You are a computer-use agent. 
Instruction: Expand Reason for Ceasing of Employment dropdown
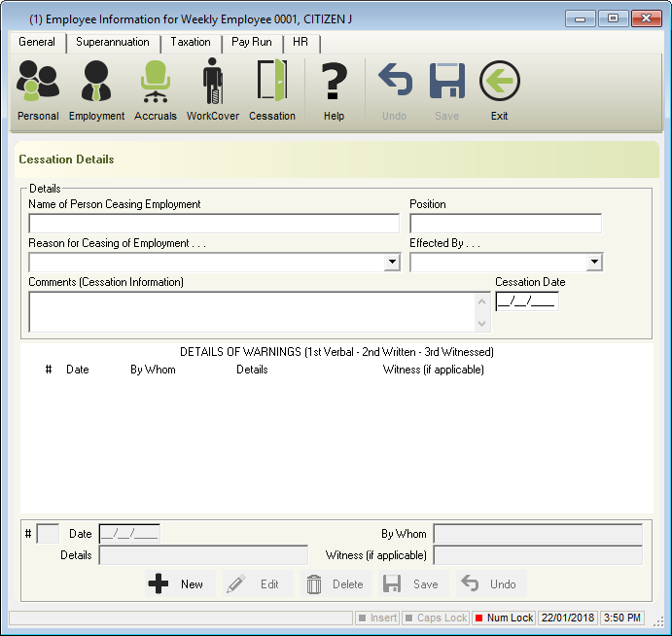pyautogui.click(x=392, y=262)
